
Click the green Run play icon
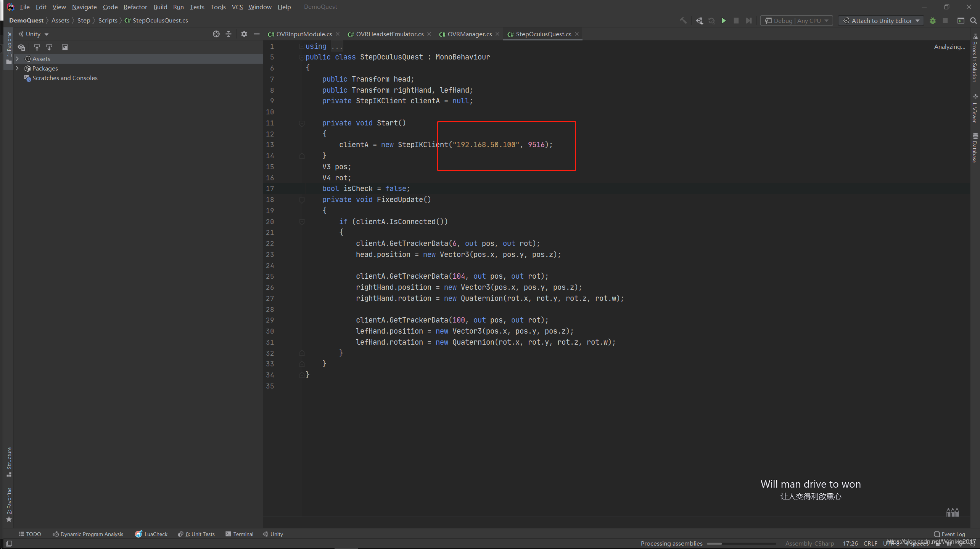pos(724,21)
